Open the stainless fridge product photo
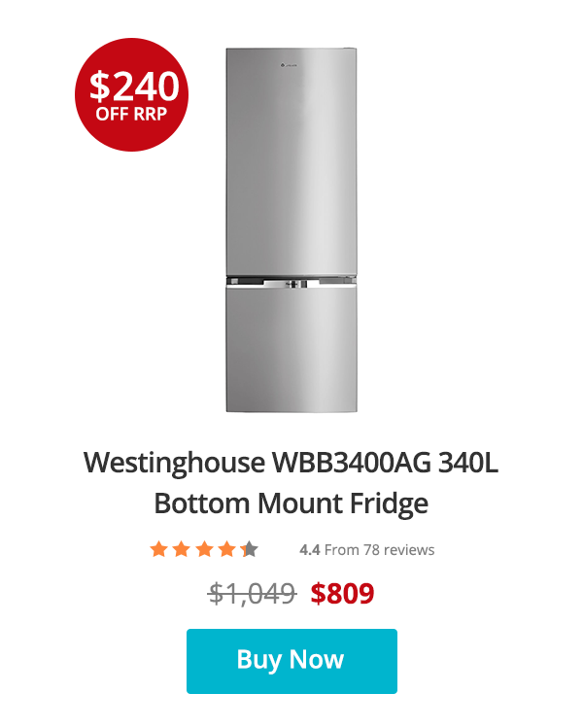Screen dimensions: 583x728 (291, 229)
